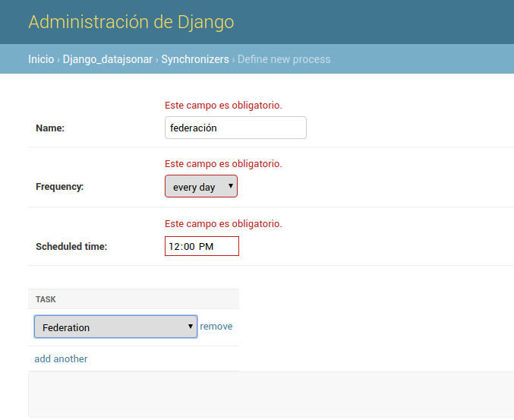Click the TASK column header
Image resolution: width=514 pixels, height=420 pixels.
[46, 299]
